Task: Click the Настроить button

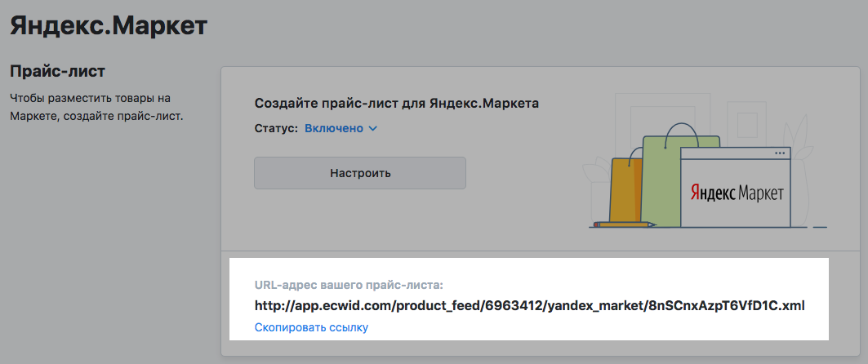Action: pyautogui.click(x=360, y=173)
